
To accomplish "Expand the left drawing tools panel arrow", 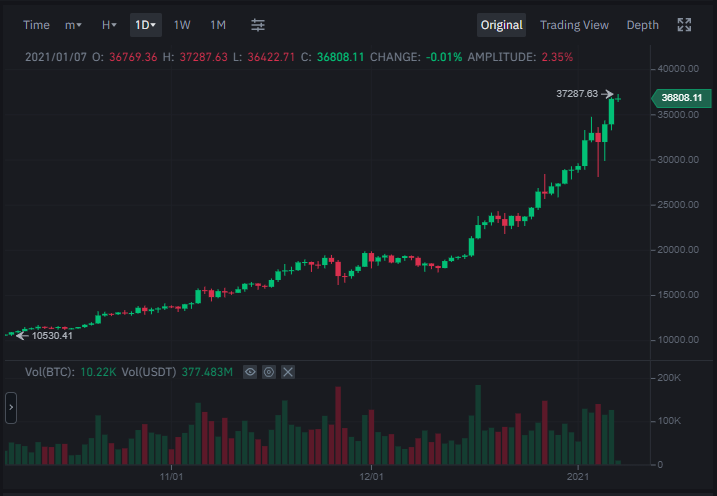I will pyautogui.click(x=11, y=407).
